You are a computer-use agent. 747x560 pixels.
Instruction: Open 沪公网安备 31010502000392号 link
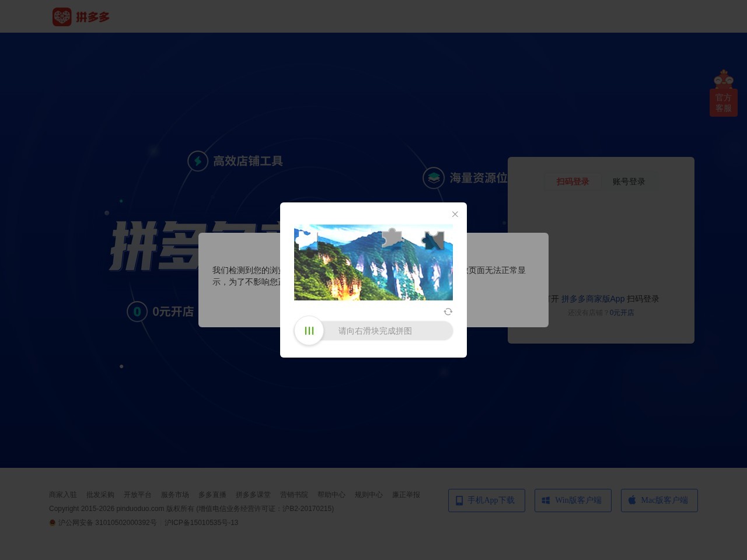point(107,523)
